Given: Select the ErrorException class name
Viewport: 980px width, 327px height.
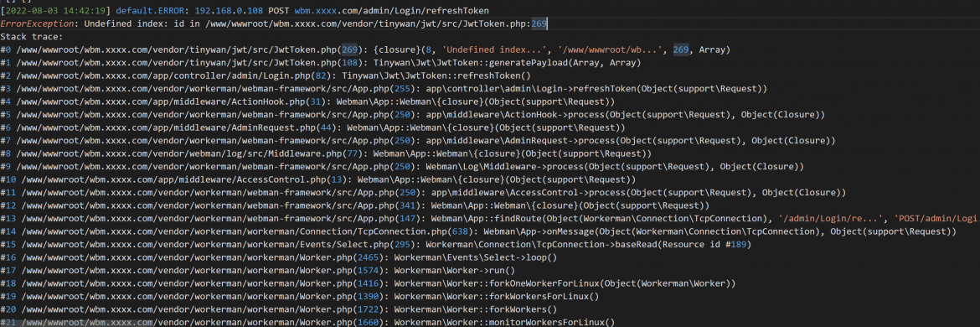Looking at the screenshot, I should coord(39,23).
